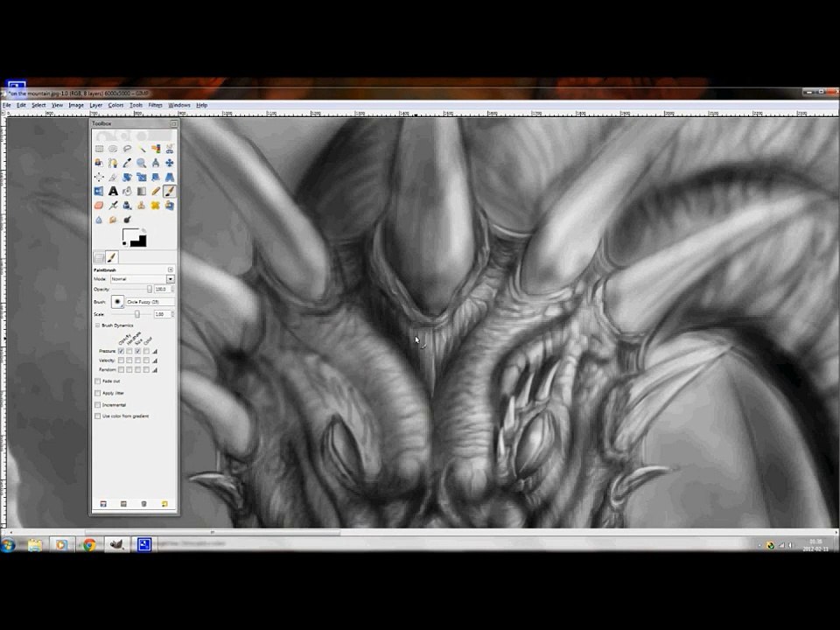The image size is (840, 630).
Task: Select the Pencil tool
Action: coord(156,192)
